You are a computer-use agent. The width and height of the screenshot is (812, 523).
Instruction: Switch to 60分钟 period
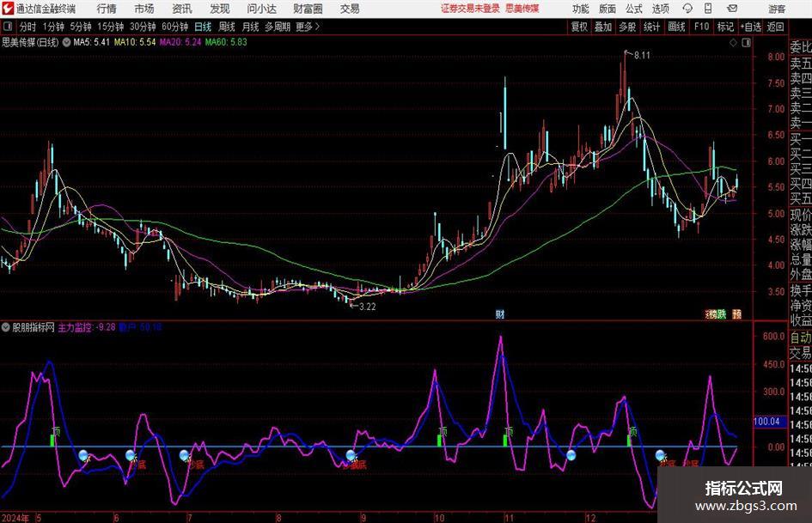coord(174,27)
